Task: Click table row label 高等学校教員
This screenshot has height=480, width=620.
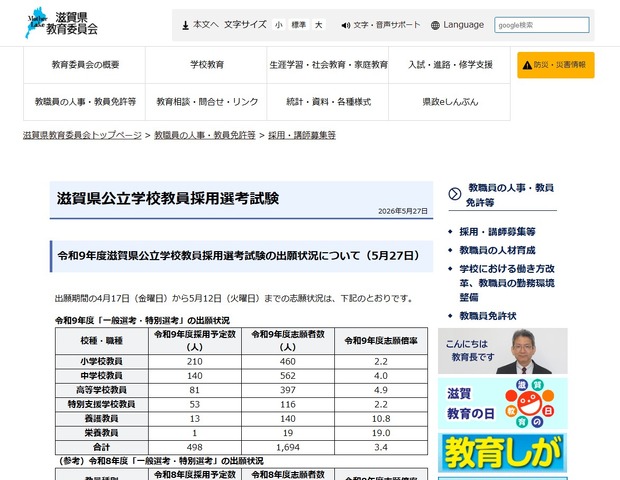Action: pos(102,390)
